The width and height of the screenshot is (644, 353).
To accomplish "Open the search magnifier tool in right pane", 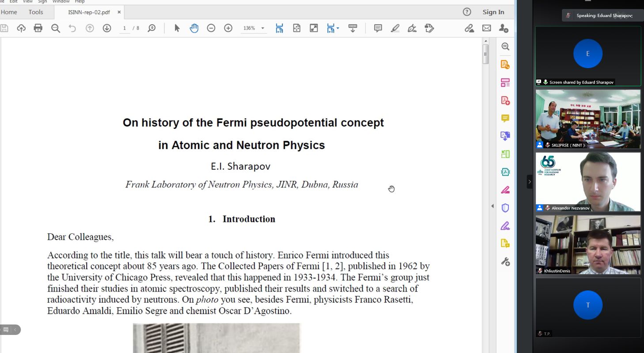I will [x=505, y=46].
